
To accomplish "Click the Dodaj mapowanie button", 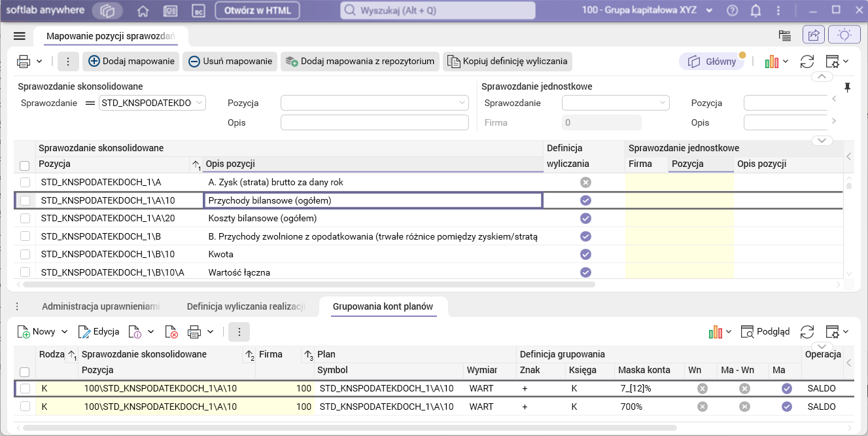I will [x=132, y=62].
